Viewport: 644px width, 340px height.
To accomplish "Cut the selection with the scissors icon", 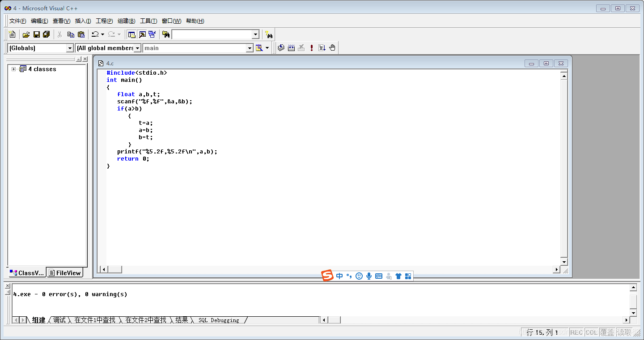I will point(59,34).
